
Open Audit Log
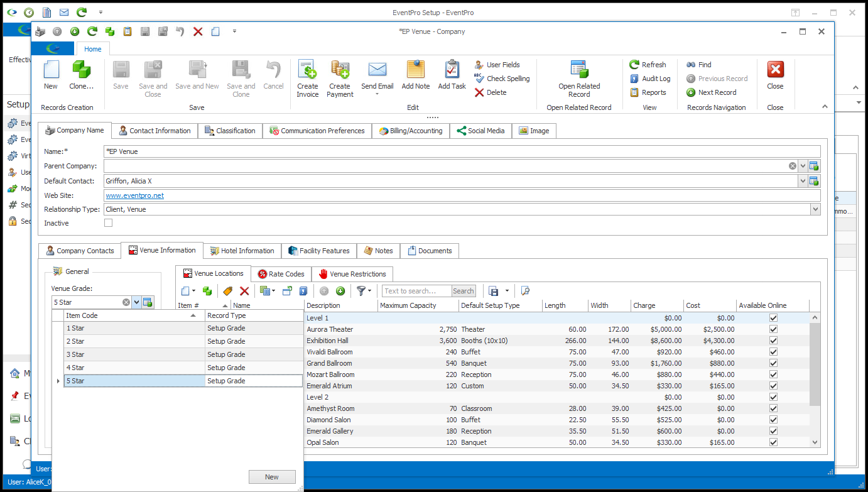coord(650,79)
